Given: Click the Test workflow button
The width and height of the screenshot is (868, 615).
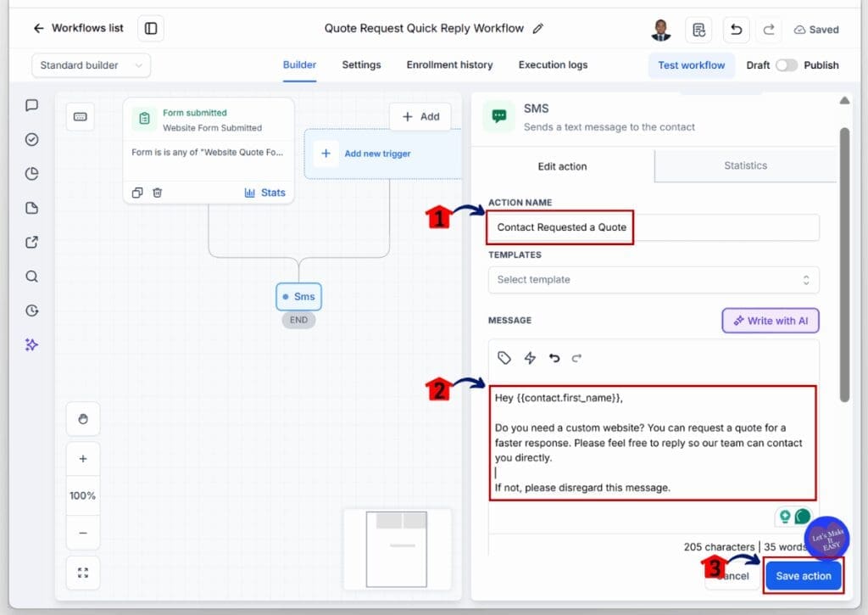Looking at the screenshot, I should 692,65.
